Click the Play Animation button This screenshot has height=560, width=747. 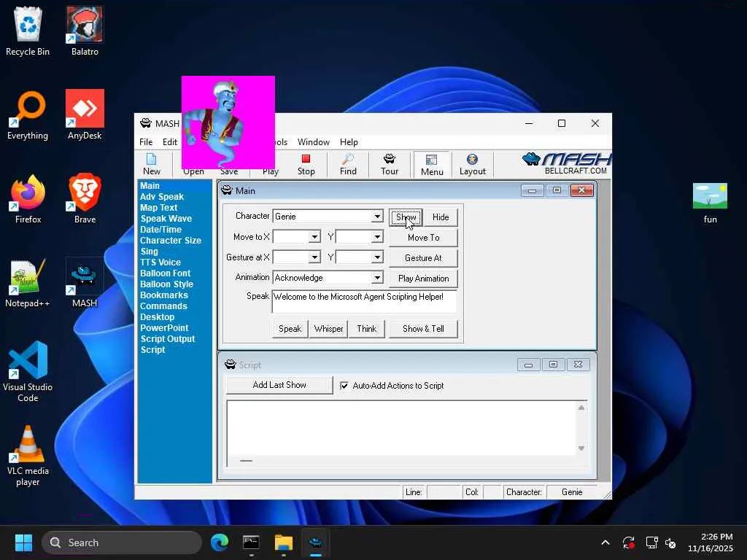(x=423, y=279)
